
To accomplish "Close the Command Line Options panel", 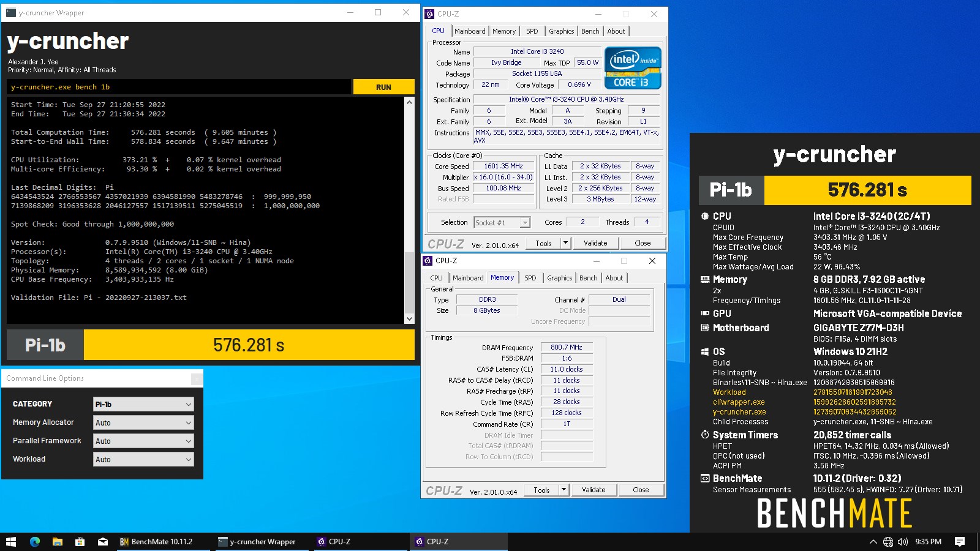I will (x=197, y=379).
